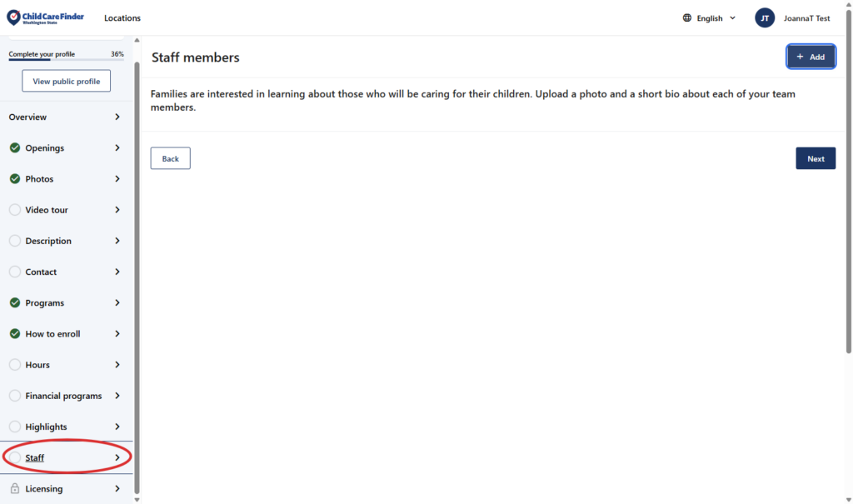Click the Child Care Finder logo
Screen dimensions: 853x504
45,17
